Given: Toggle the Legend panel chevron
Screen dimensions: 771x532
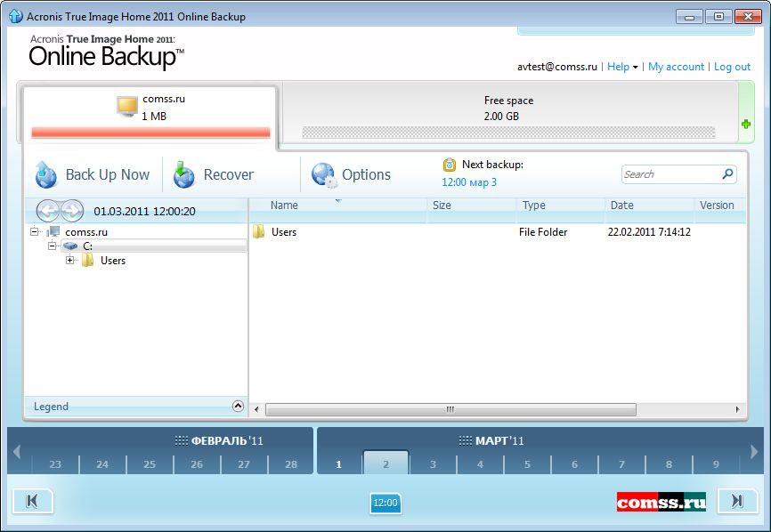Looking at the screenshot, I should tap(238, 407).
